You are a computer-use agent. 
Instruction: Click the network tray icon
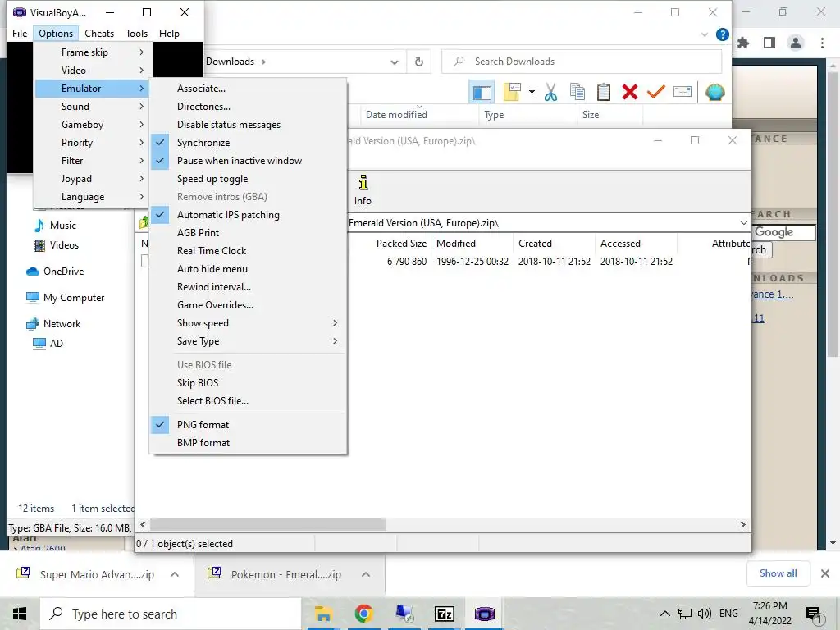(x=685, y=614)
